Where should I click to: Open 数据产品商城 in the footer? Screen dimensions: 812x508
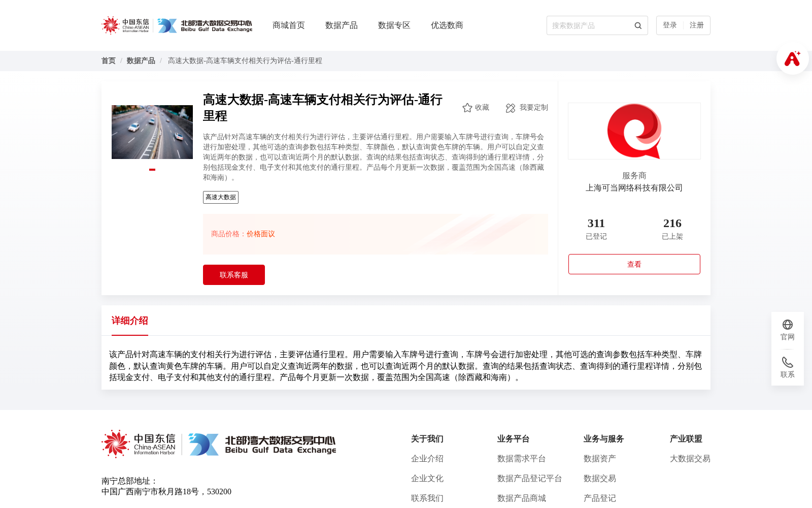[x=522, y=498]
